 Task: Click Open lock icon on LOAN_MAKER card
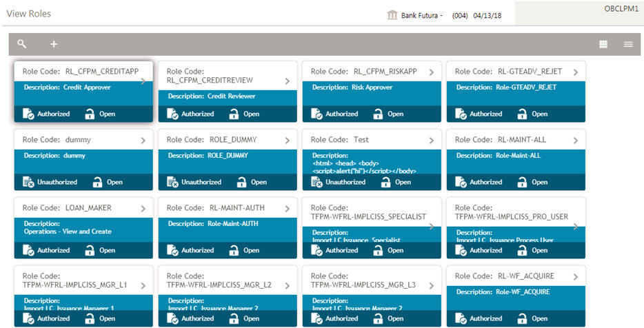[90, 250]
